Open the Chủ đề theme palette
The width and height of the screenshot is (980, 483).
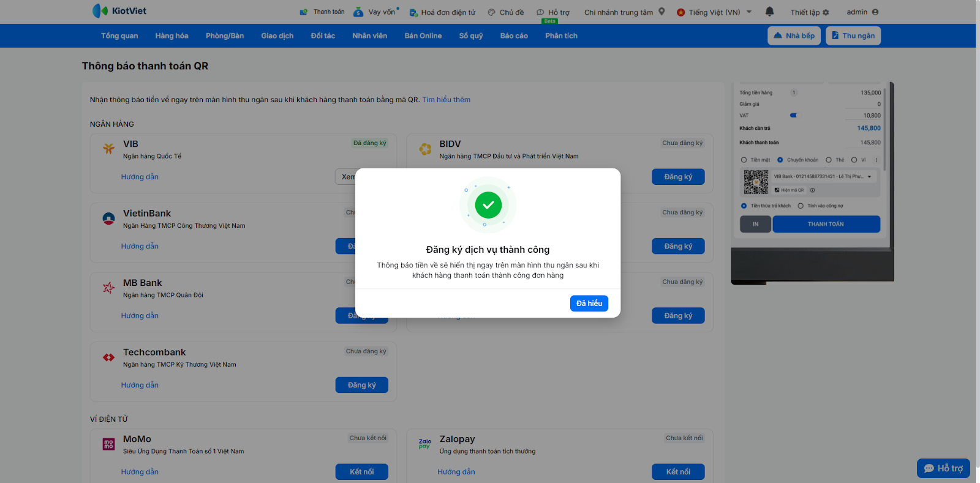pos(506,12)
